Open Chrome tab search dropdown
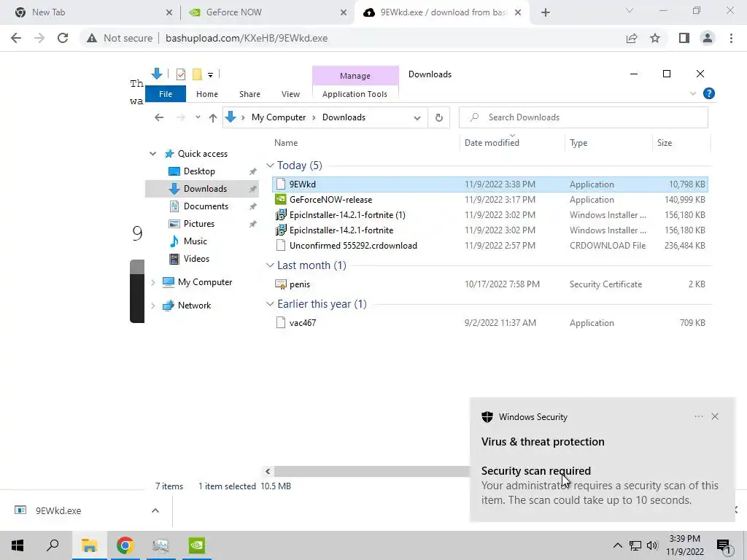747x560 pixels. point(630,11)
